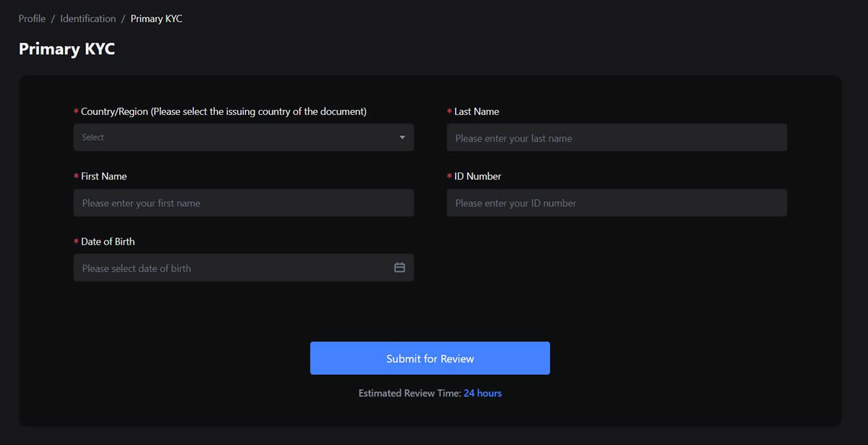Focus the first name input field
The height and width of the screenshot is (445, 868).
click(243, 203)
